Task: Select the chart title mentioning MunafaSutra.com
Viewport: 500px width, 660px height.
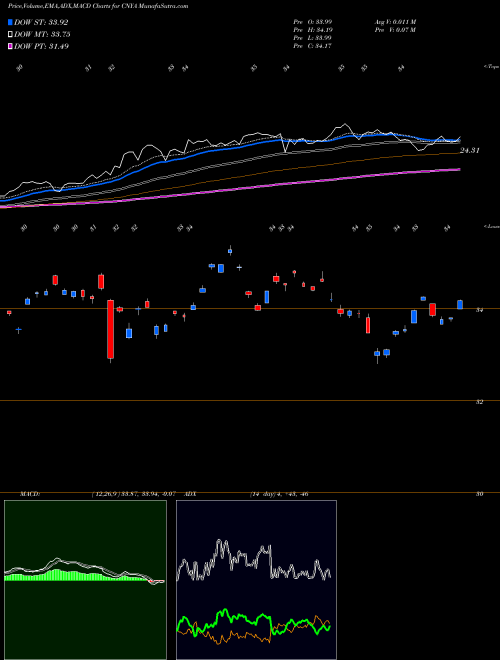Action: (x=98, y=6)
